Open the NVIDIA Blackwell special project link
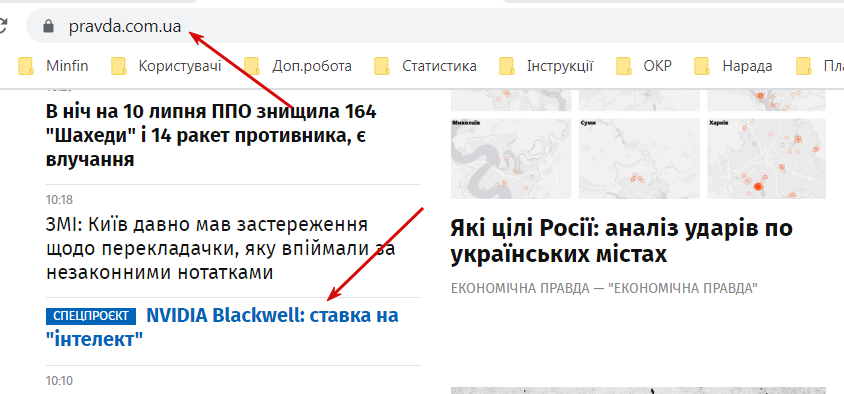 point(222,327)
